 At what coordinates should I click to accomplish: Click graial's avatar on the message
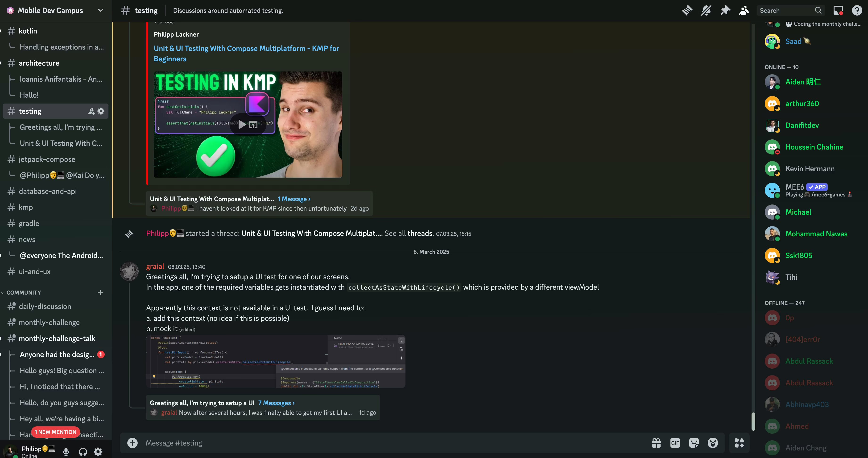[129, 271]
